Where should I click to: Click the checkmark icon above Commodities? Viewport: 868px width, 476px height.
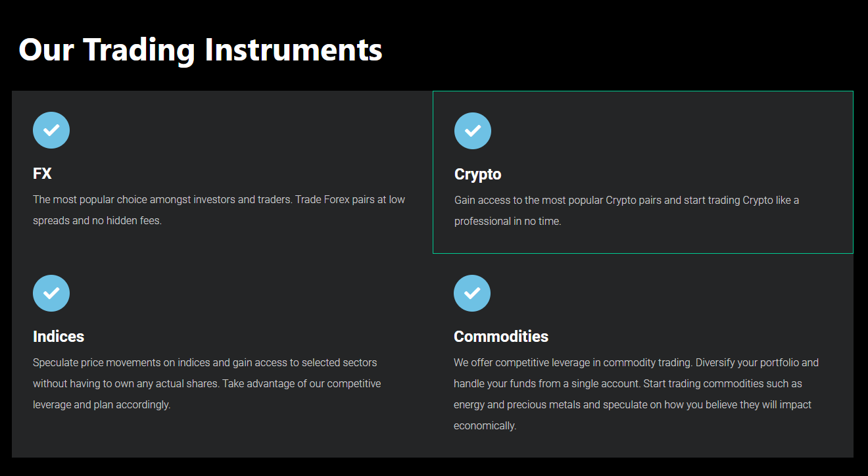pyautogui.click(x=472, y=293)
